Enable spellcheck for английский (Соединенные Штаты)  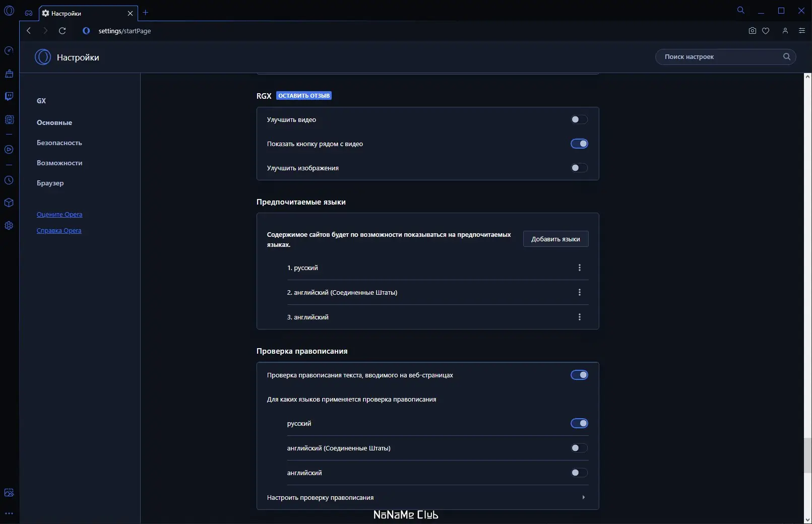(x=579, y=448)
